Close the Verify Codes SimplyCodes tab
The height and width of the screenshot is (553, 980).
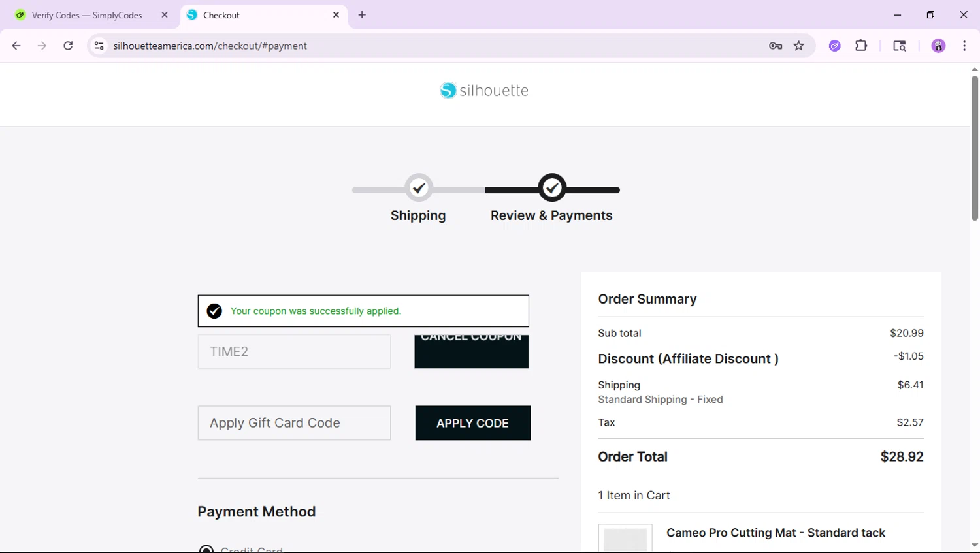pos(165,15)
